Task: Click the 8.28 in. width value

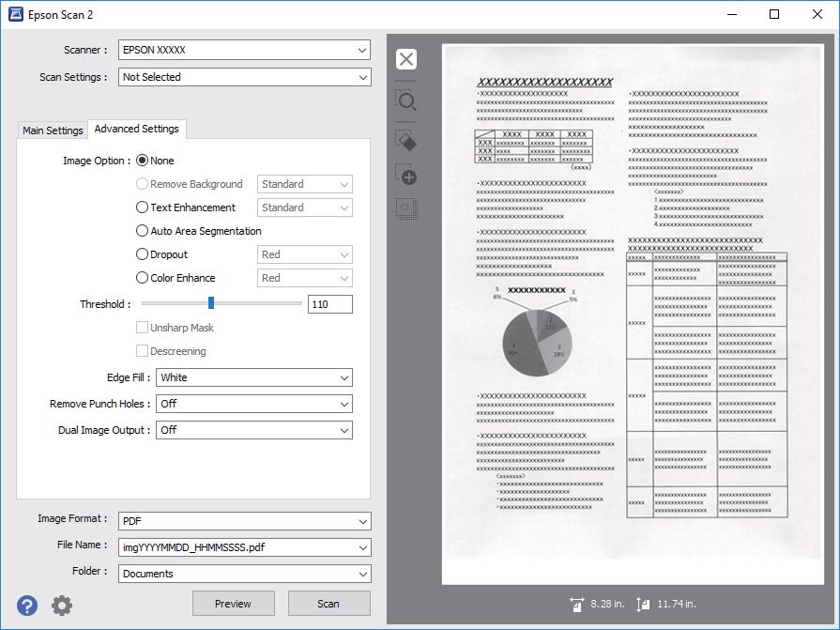Action: click(x=607, y=604)
